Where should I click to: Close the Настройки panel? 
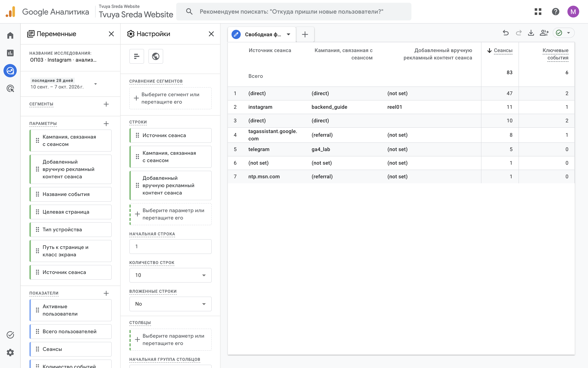point(211,34)
